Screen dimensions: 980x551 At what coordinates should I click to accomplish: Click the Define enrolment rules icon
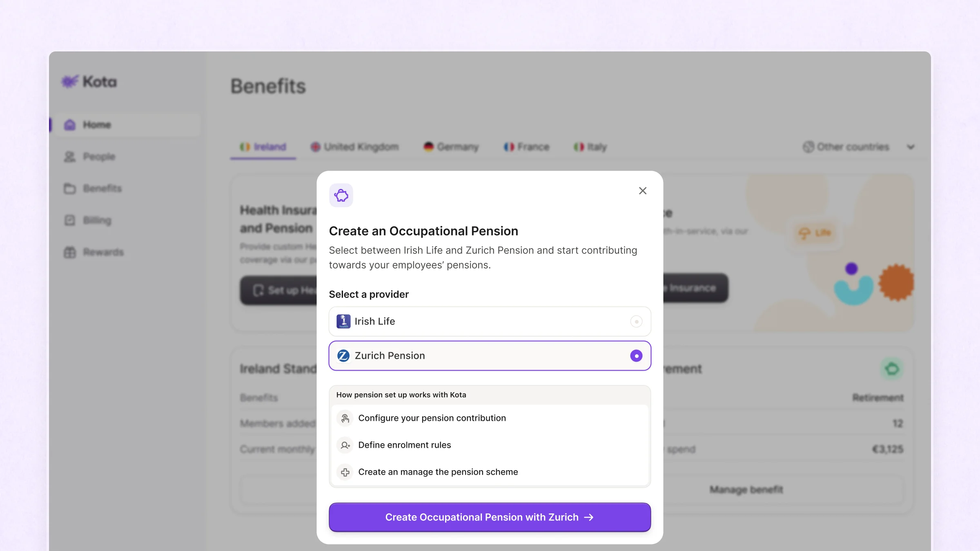tap(345, 445)
